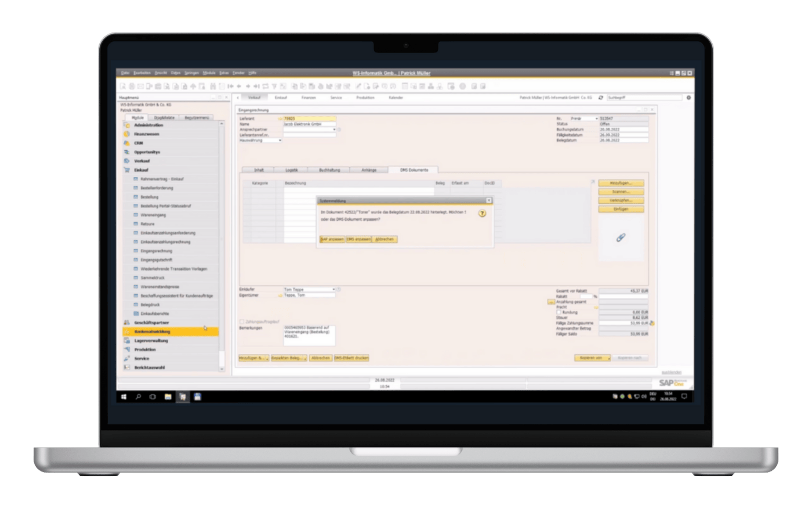Click the Bemerkungen text box
The width and height of the screenshot is (812, 508).
point(309,336)
